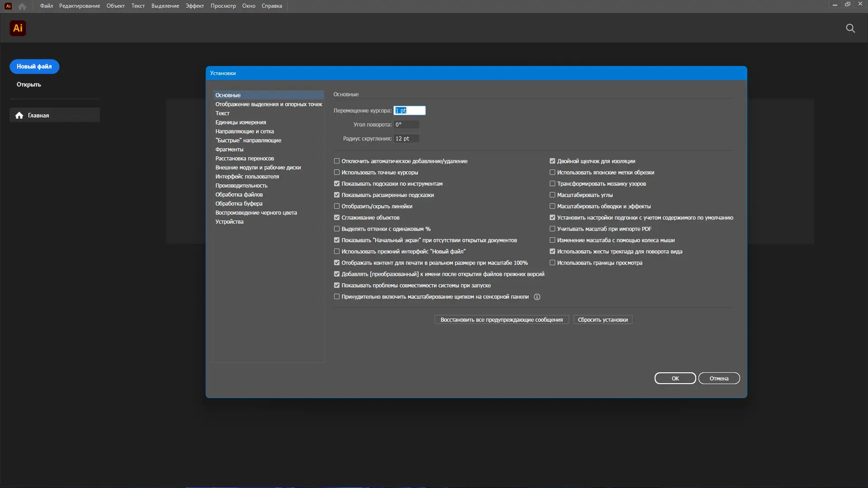This screenshot has height=488, width=868.
Task: Click the info icon beside pinch zoom option
Action: pos(537,297)
